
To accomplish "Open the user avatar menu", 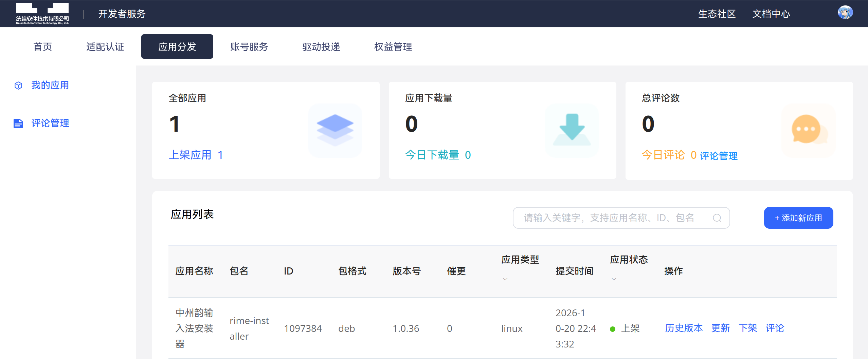I will point(845,13).
